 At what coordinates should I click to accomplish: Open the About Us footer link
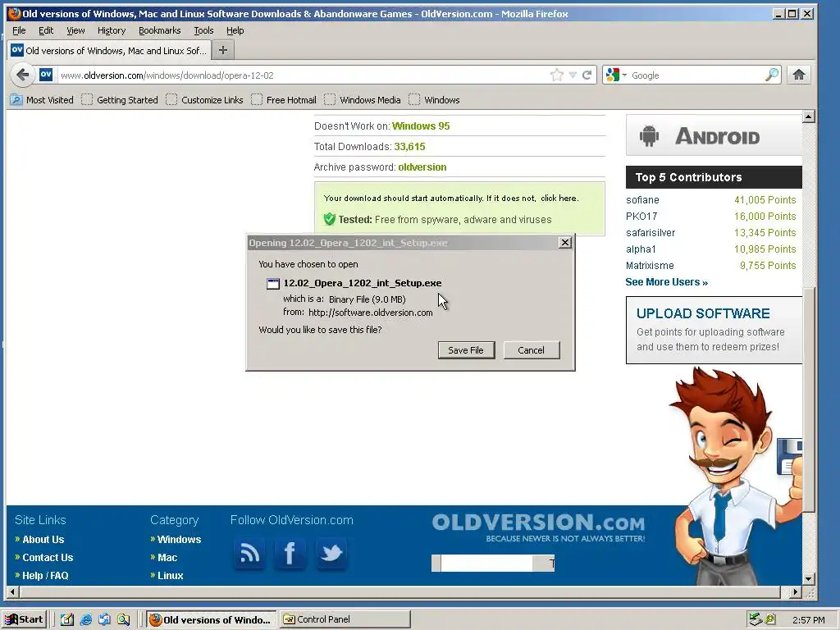(43, 540)
